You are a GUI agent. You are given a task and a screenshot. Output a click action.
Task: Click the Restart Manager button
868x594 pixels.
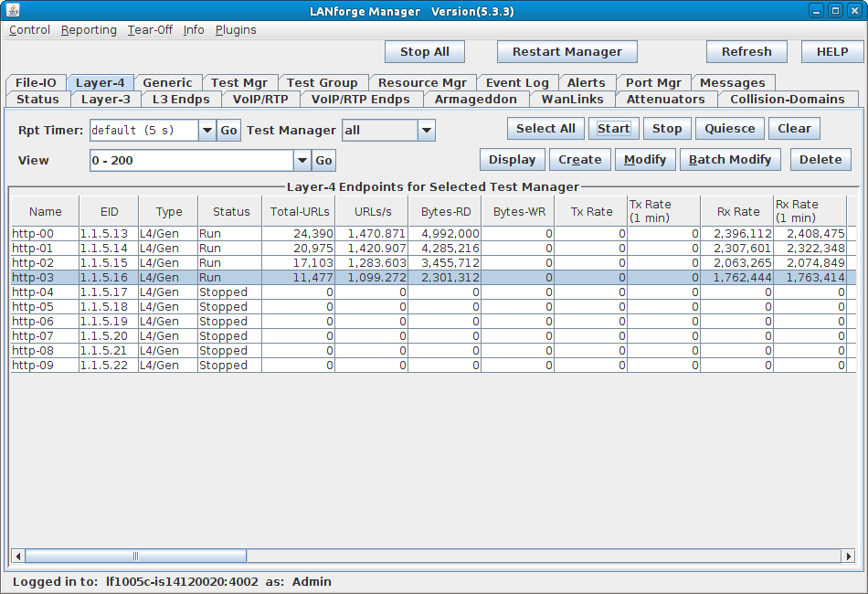pyautogui.click(x=566, y=52)
